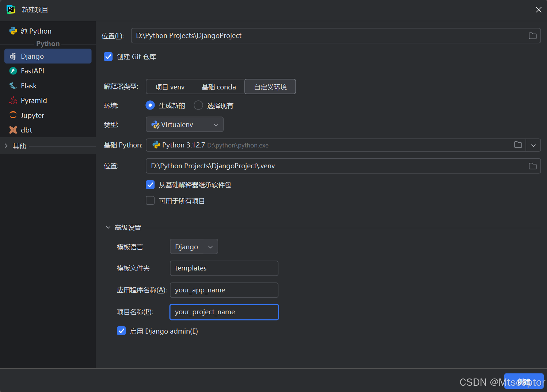
Task: Open the Virtualenv type dropdown
Action: coord(185,124)
